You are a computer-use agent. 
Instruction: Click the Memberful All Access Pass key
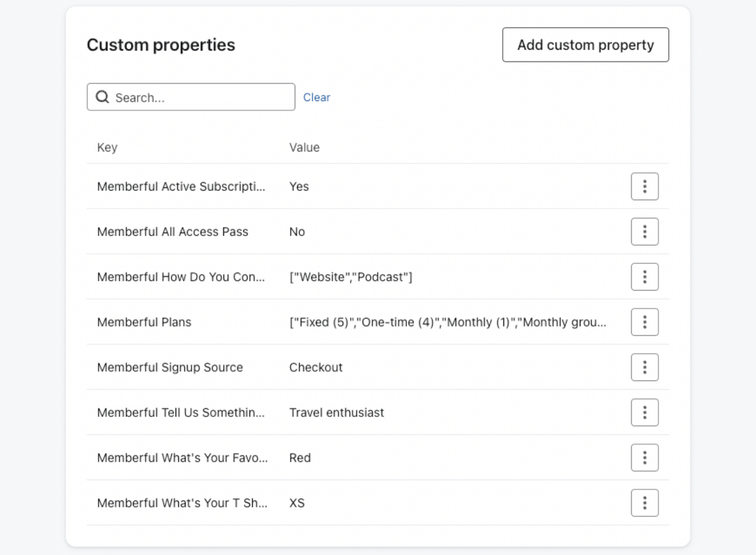(x=172, y=232)
